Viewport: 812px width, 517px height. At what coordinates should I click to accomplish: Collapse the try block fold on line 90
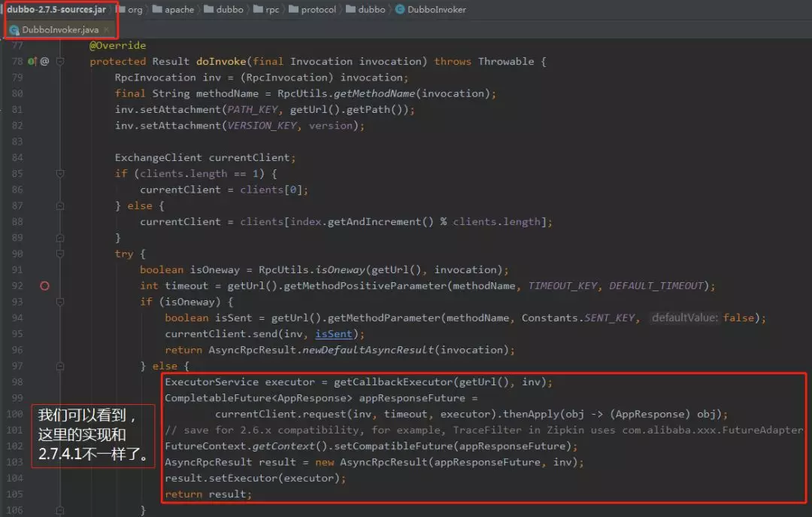[x=60, y=254]
